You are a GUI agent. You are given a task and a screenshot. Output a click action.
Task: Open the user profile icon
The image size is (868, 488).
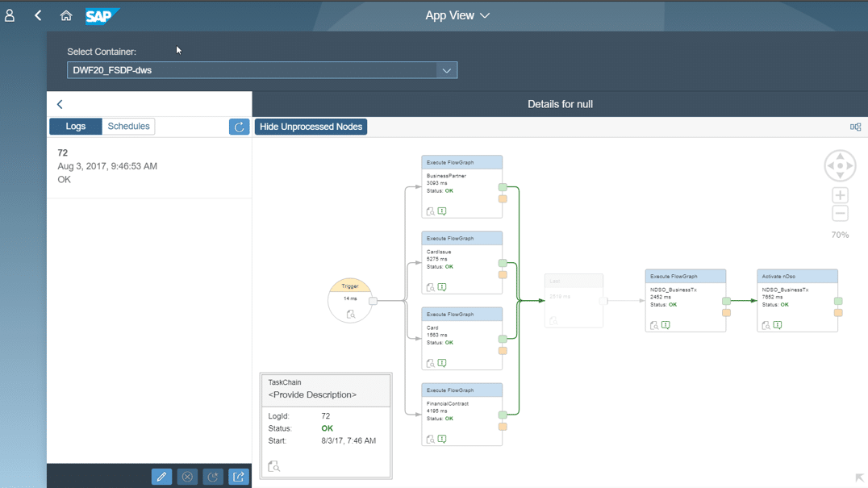coord(10,15)
